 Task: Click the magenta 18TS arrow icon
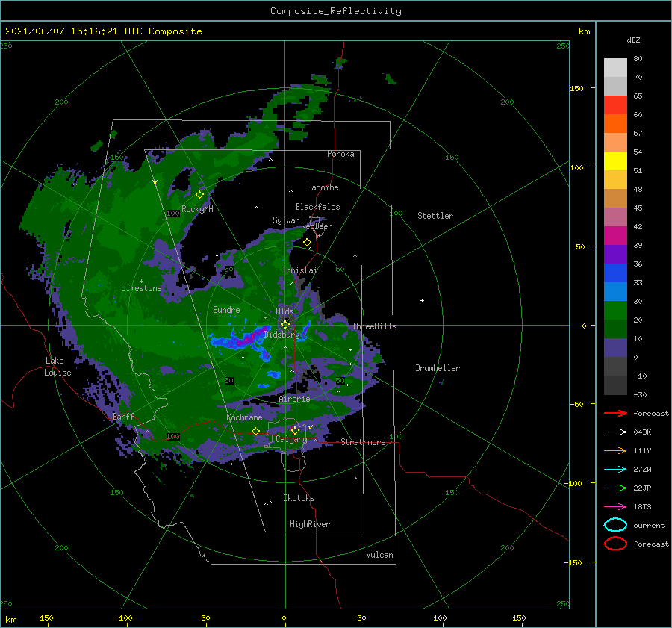tap(615, 507)
